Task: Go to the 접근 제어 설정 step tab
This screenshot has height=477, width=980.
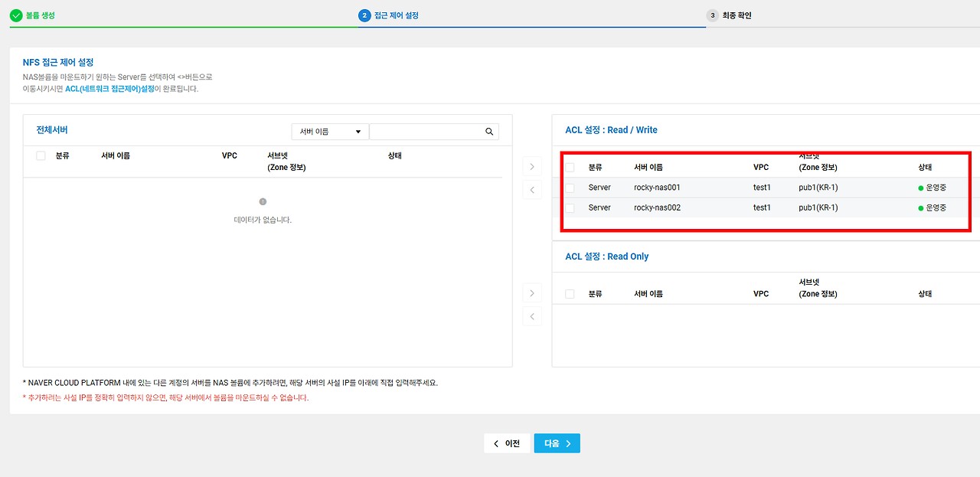Action: 396,15
